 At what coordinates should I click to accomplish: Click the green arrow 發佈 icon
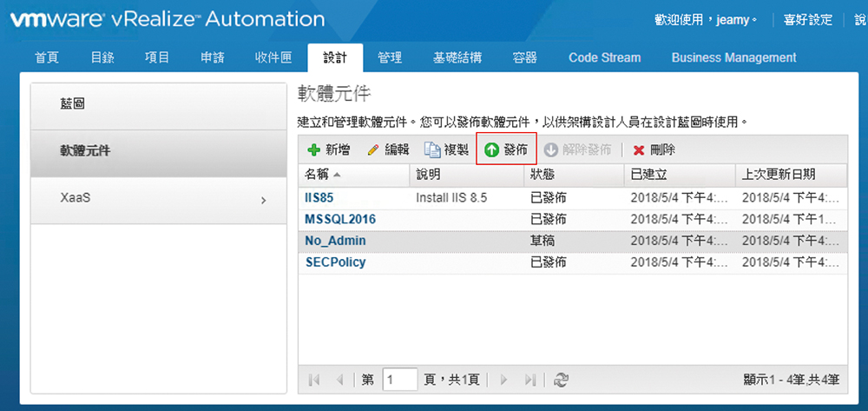tap(491, 150)
